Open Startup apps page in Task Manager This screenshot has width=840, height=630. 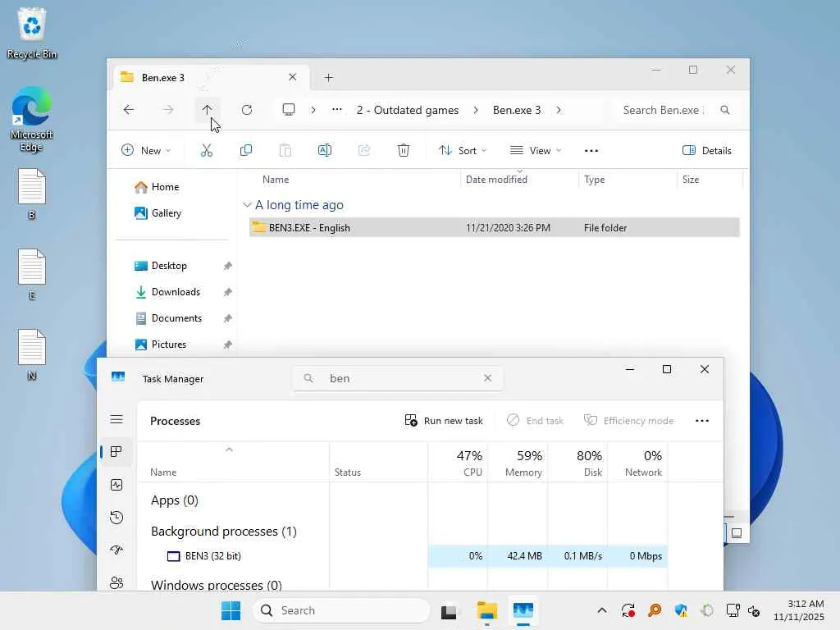[116, 550]
